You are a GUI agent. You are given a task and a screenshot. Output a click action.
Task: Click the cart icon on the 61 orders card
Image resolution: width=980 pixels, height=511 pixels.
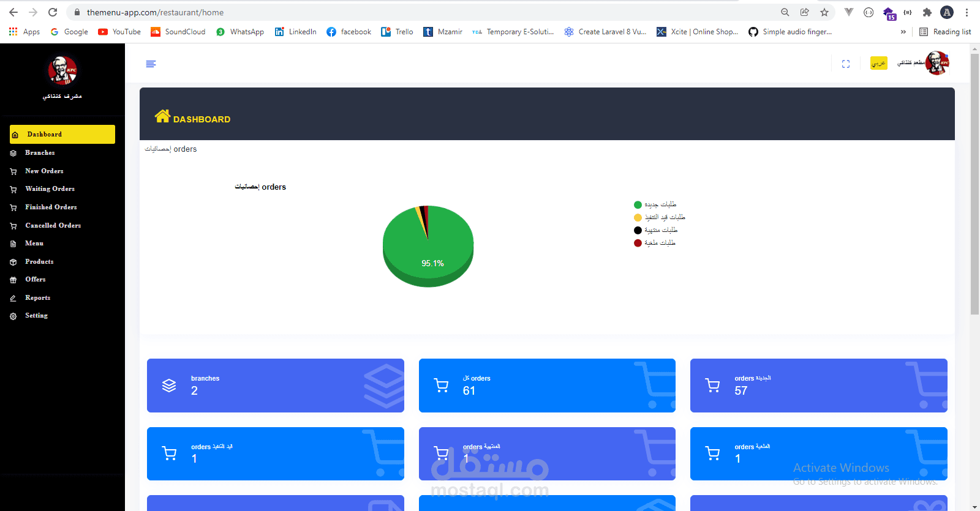[441, 386]
